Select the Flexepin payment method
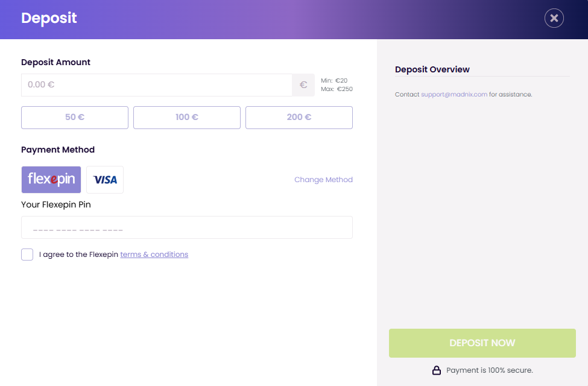Viewport: 588px width, 386px height. pos(51,180)
